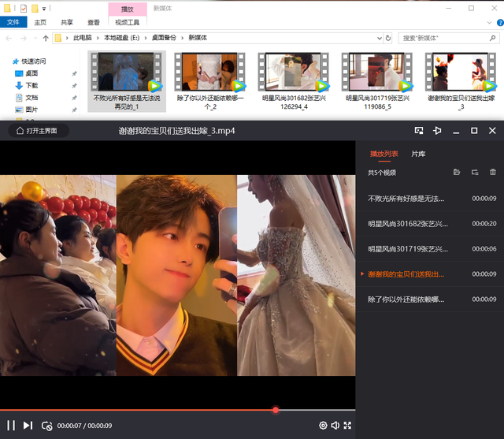Click the search magnifier icon in Explorer
The height and width of the screenshot is (439, 504).
[492, 39]
